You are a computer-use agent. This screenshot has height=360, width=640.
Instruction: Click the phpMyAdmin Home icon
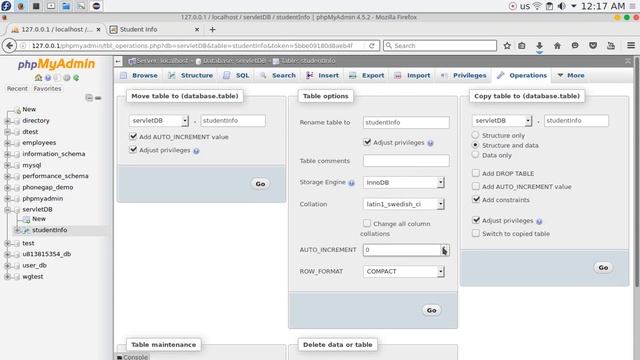(38, 78)
